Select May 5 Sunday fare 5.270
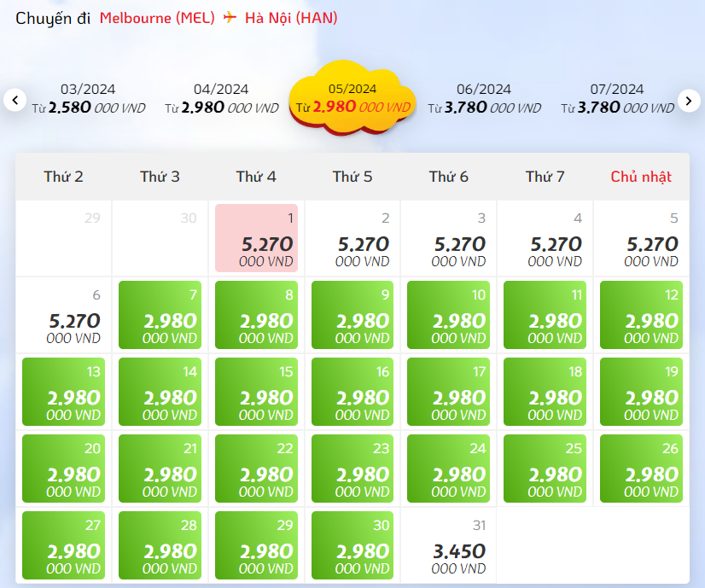This screenshot has width=705, height=588. [641, 238]
